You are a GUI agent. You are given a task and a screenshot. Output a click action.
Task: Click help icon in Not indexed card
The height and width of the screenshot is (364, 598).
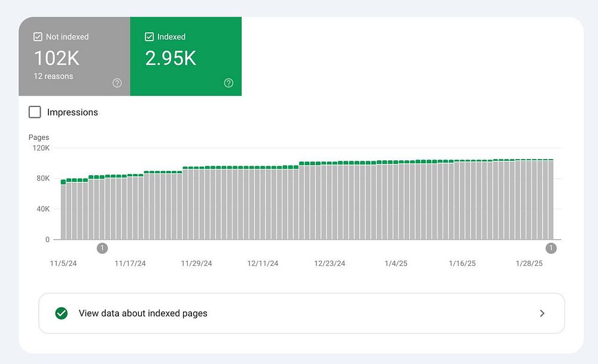pyautogui.click(x=117, y=83)
